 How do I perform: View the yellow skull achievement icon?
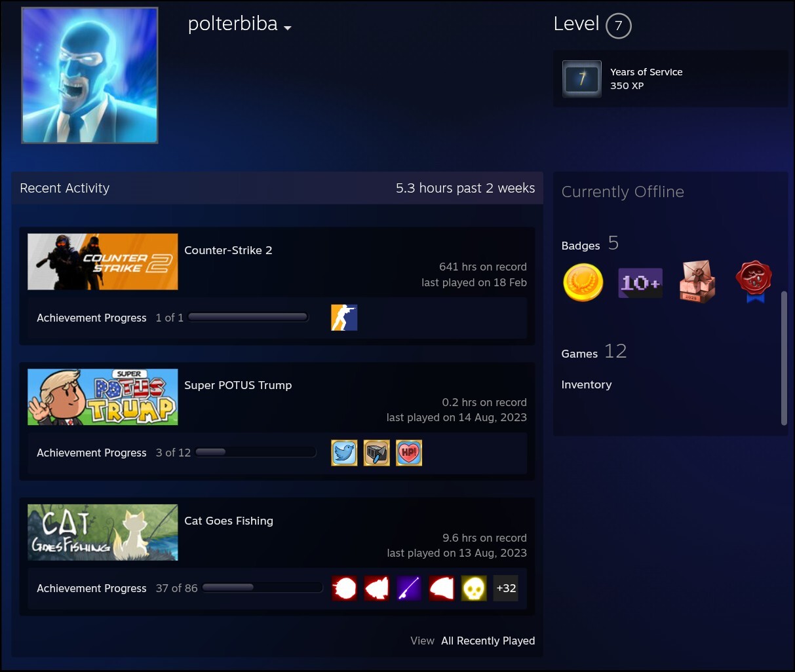[474, 588]
